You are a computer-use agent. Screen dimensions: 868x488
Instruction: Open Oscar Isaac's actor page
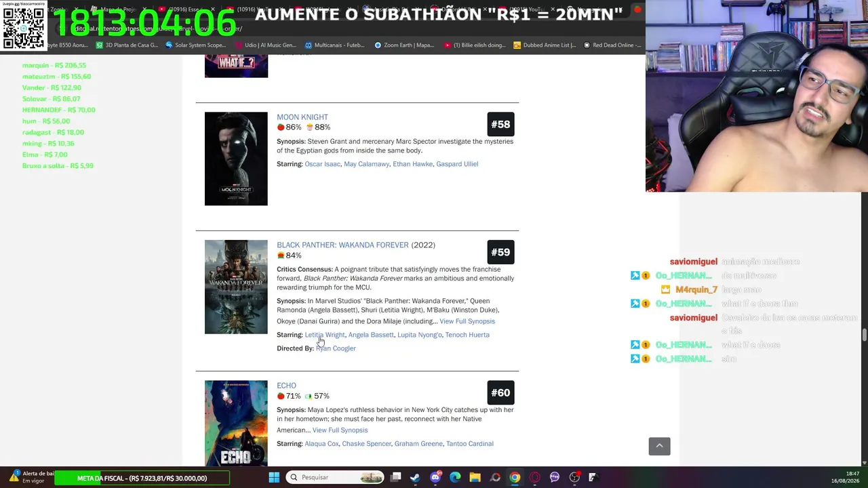322,164
